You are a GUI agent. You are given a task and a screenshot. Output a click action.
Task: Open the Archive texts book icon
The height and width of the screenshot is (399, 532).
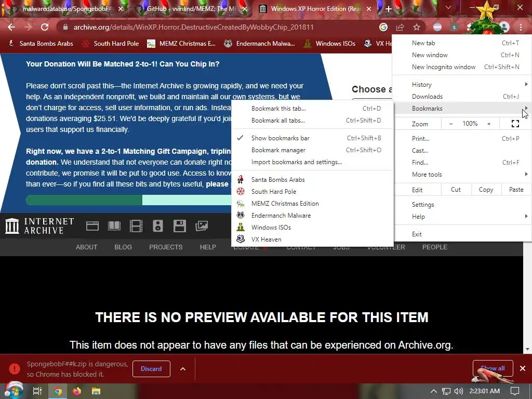[114, 226]
